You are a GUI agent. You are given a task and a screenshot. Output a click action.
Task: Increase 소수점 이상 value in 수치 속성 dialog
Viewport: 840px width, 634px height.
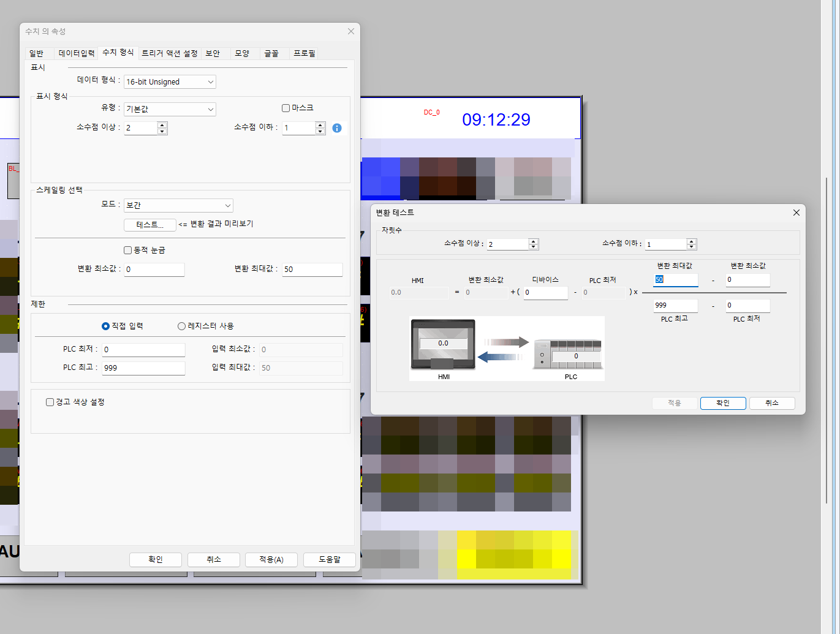coord(162,125)
